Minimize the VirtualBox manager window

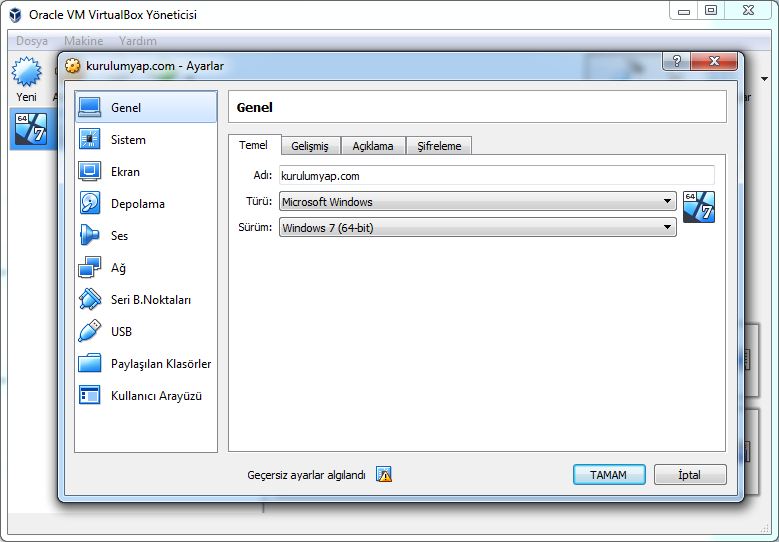(x=684, y=11)
